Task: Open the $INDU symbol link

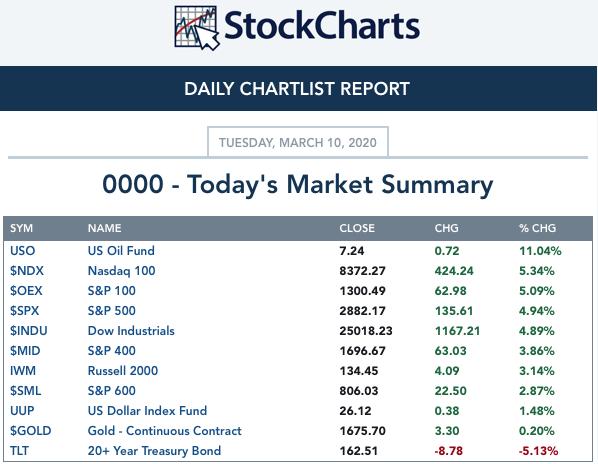Action: pyautogui.click(x=29, y=331)
